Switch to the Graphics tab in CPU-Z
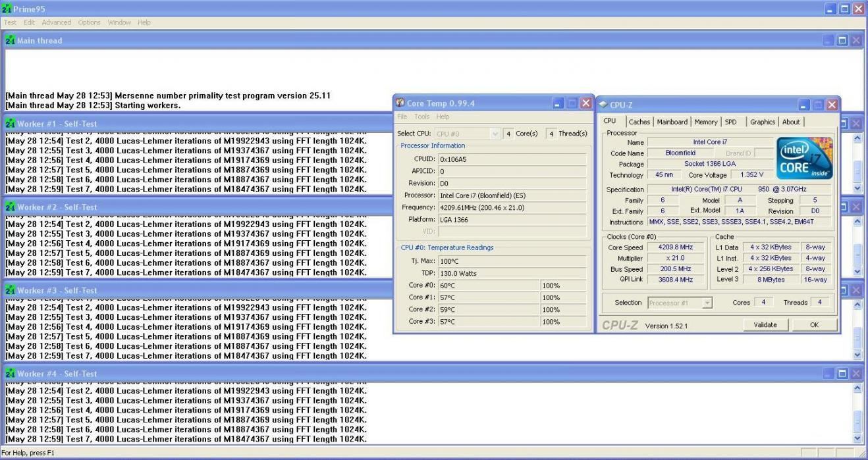 coord(763,122)
